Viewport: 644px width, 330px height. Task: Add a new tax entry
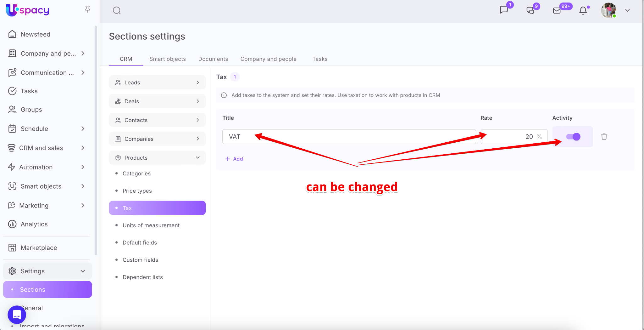[234, 159]
